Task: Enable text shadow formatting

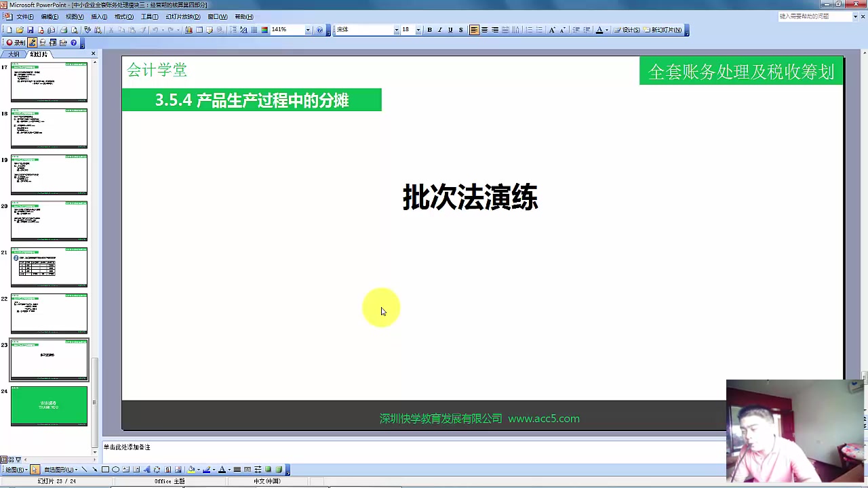Action: (x=460, y=29)
